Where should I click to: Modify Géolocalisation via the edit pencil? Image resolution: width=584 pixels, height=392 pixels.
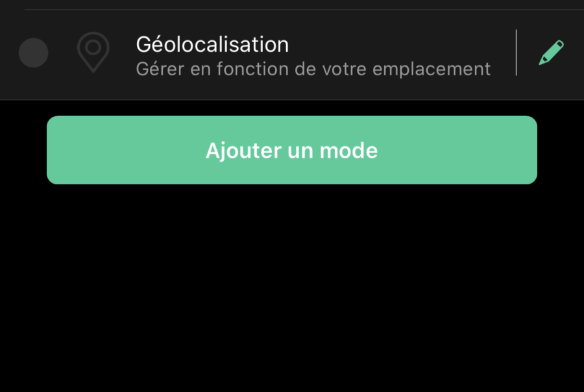click(x=551, y=53)
